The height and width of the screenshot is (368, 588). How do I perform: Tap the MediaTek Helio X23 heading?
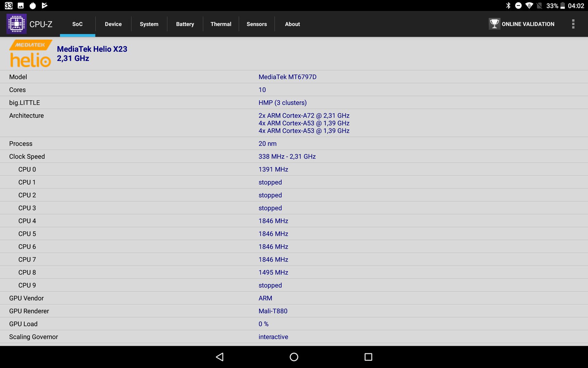(92, 49)
